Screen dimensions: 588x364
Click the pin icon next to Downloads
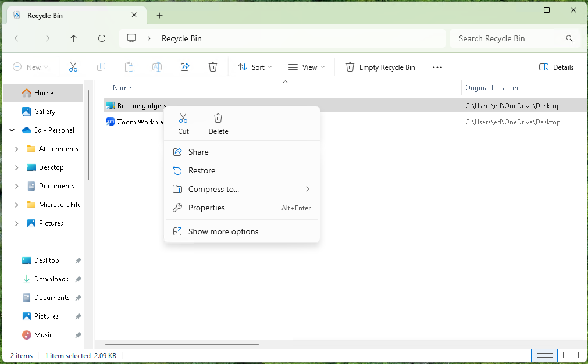(78, 279)
